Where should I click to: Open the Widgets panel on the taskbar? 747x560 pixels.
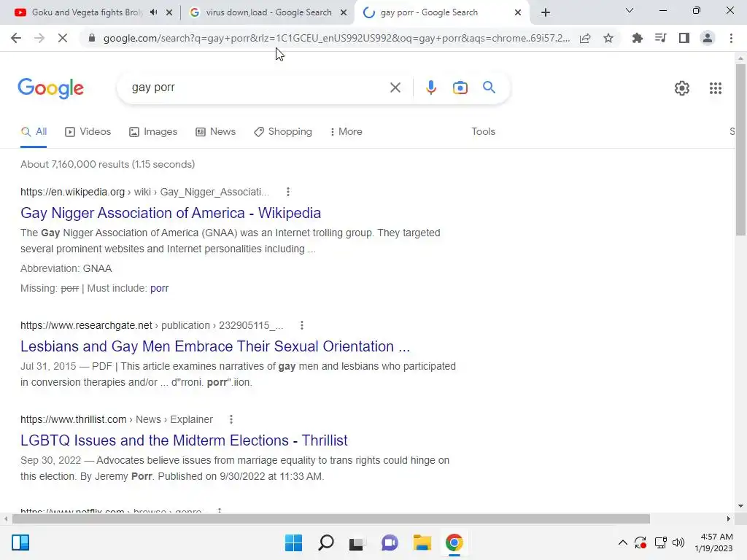(x=20, y=542)
